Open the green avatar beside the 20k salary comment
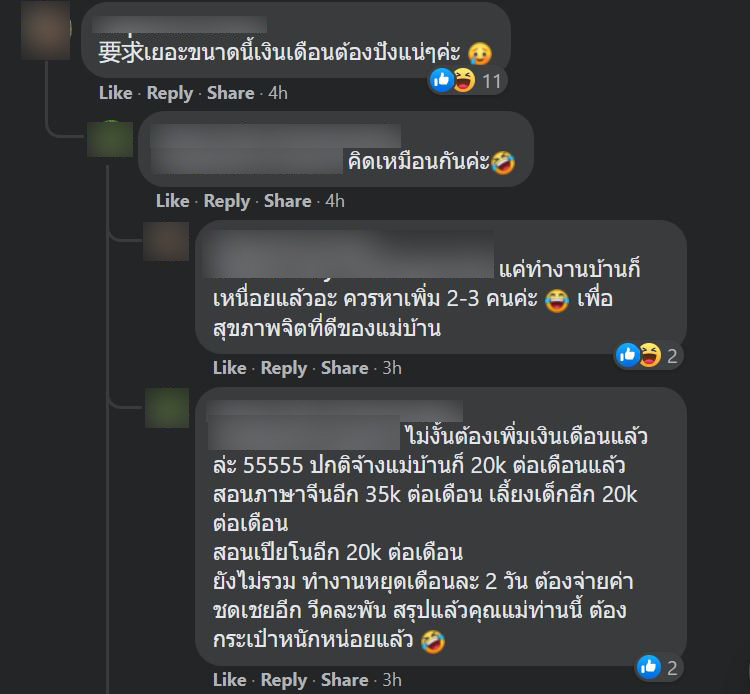 pyautogui.click(x=167, y=408)
